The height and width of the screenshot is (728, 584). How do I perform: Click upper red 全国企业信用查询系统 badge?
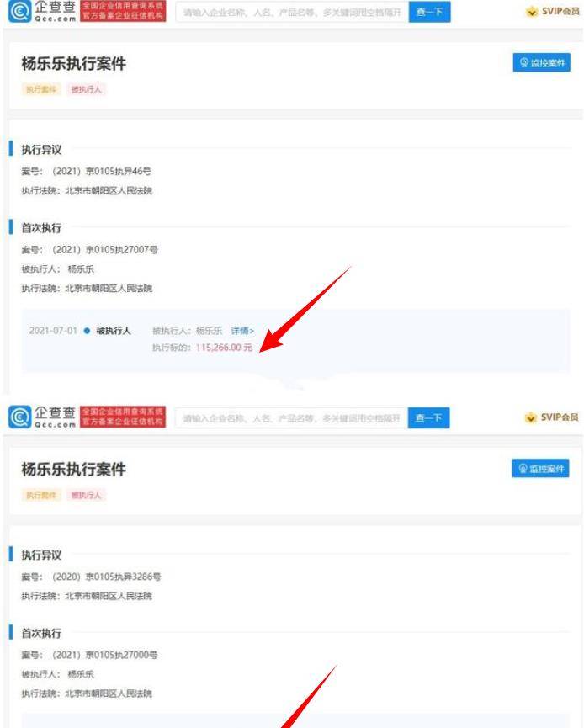click(123, 11)
